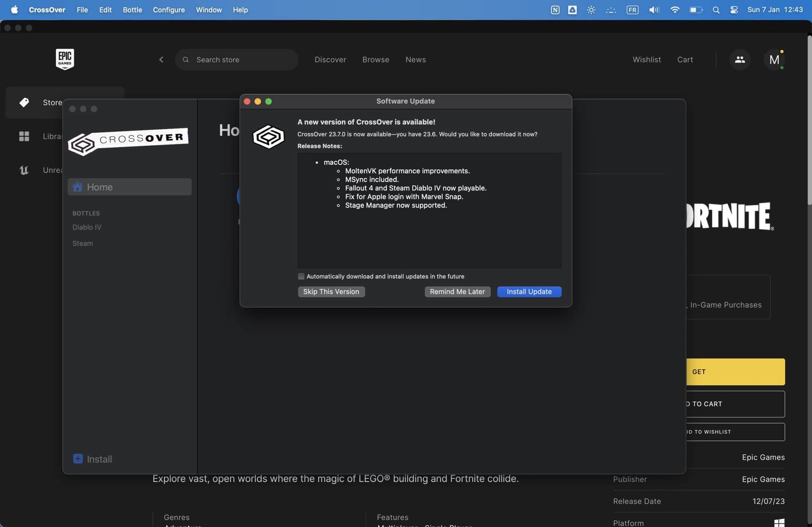Switch to the Browse tab in Epic store
The width and height of the screenshot is (812, 527).
(376, 60)
